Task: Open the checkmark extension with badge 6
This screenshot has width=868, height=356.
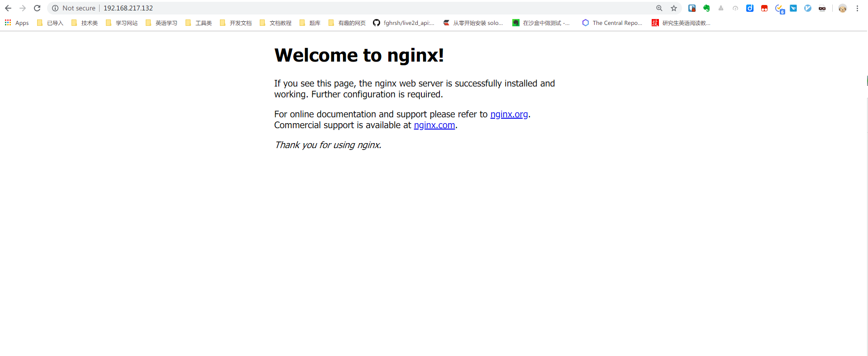Action: pos(779,9)
